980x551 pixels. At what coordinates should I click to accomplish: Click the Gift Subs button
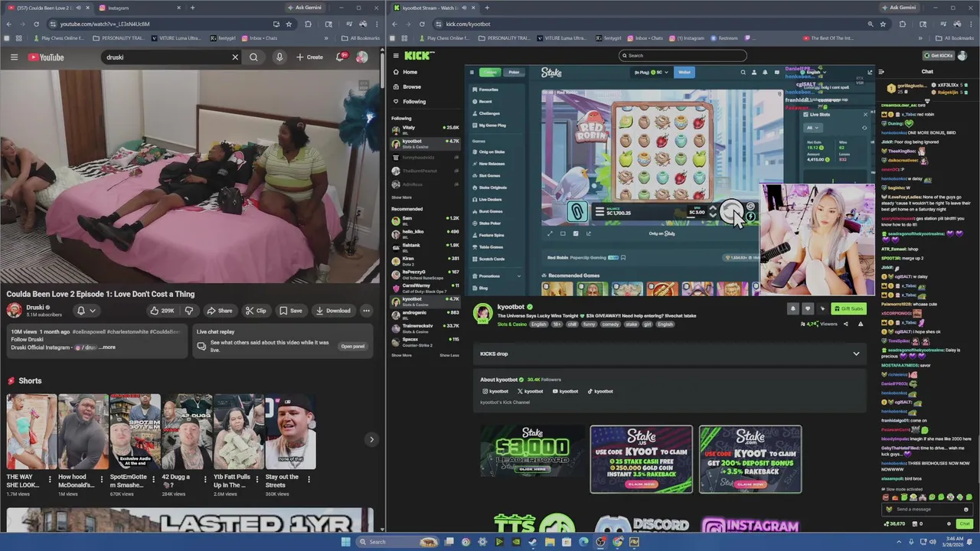coord(848,308)
